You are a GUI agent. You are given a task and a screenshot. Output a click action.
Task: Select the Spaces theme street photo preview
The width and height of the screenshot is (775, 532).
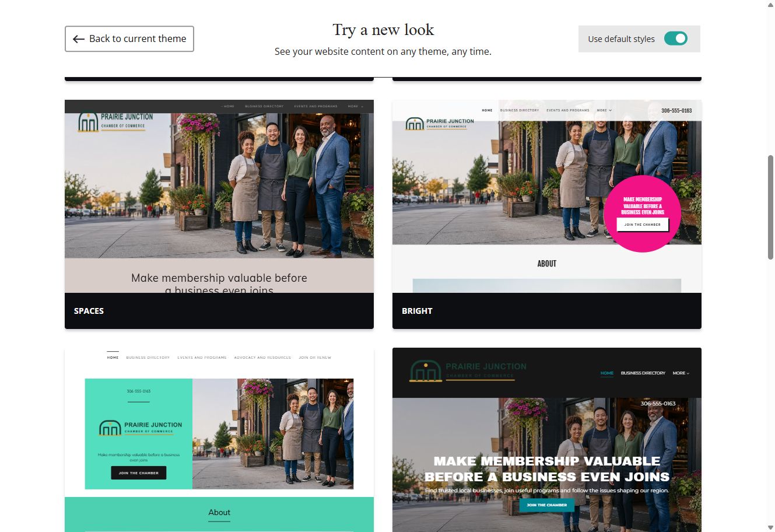click(x=219, y=185)
